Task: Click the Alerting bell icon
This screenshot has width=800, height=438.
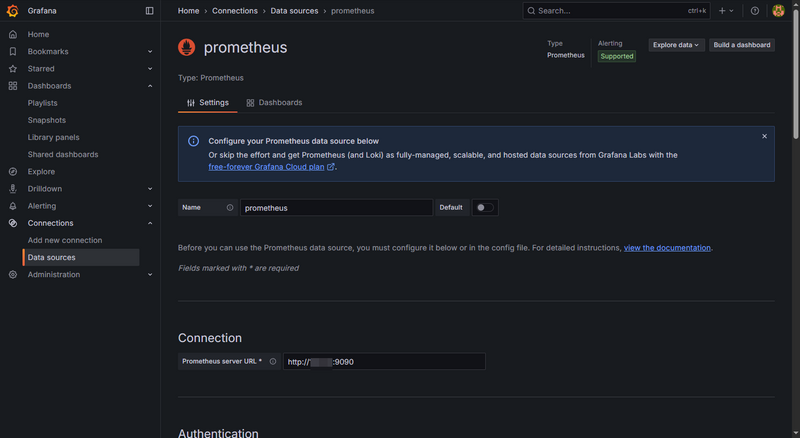Action: point(13,206)
